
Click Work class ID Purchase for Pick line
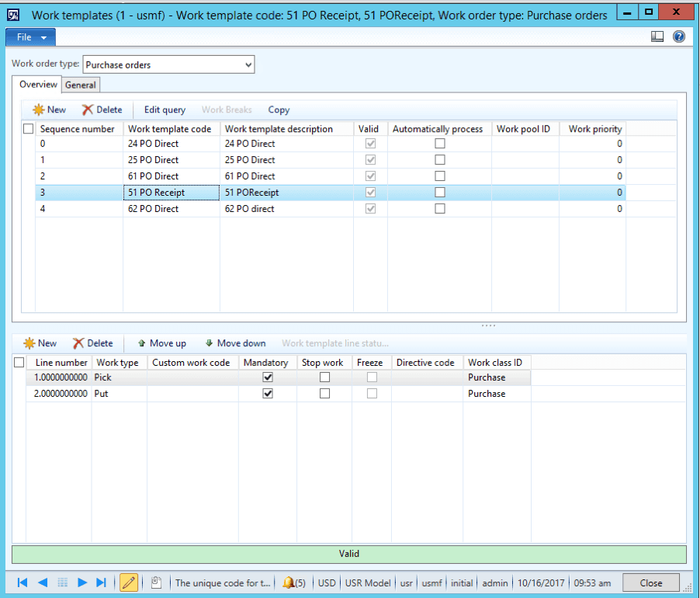point(497,377)
